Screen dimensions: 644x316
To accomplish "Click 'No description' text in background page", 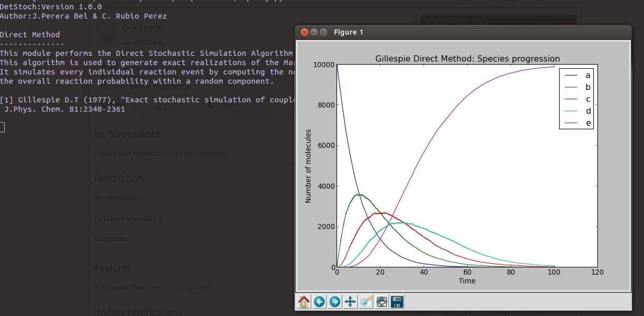I will [x=119, y=198].
